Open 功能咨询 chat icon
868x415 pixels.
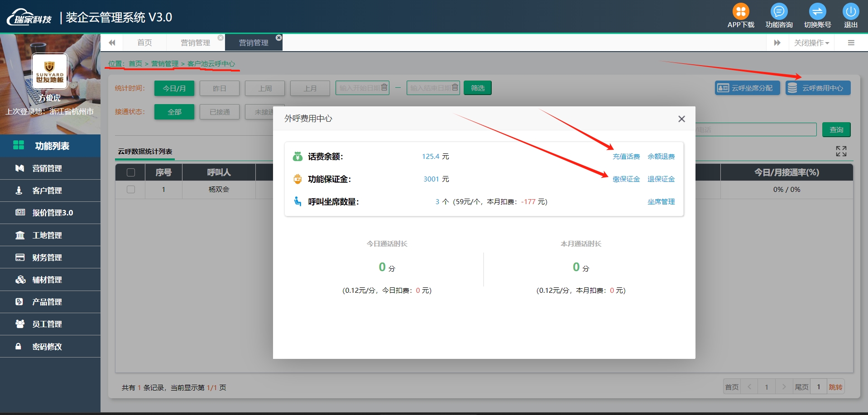pyautogui.click(x=779, y=12)
